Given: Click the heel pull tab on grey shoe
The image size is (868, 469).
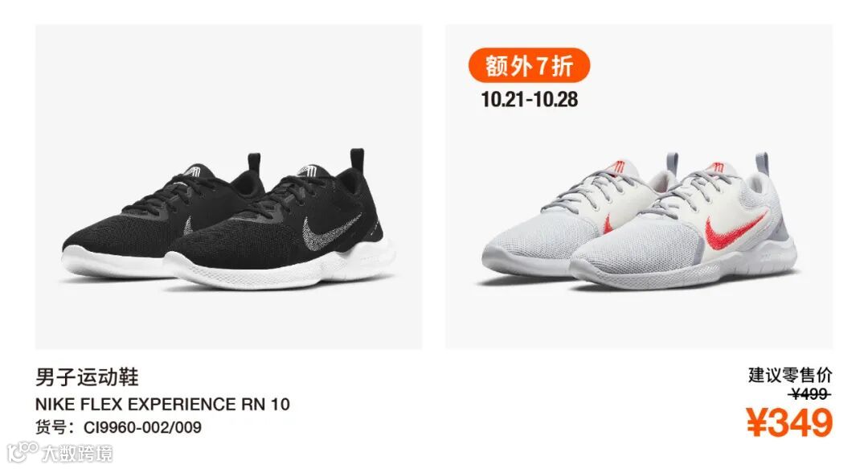Looking at the screenshot, I should [762, 163].
